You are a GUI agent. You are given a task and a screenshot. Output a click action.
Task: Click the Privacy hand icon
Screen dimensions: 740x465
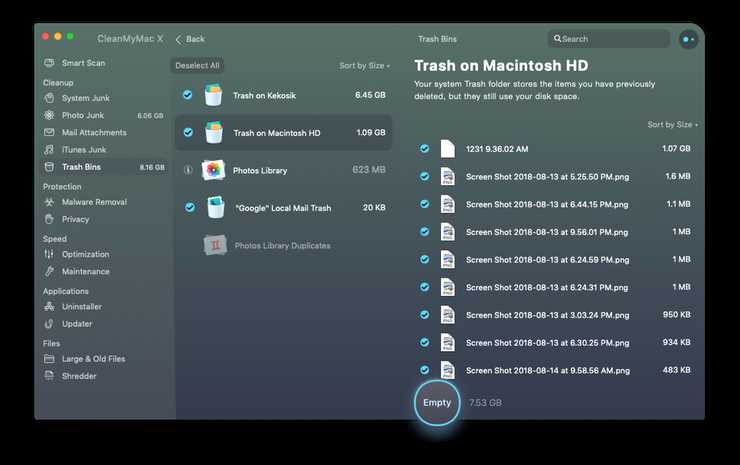[x=49, y=219]
